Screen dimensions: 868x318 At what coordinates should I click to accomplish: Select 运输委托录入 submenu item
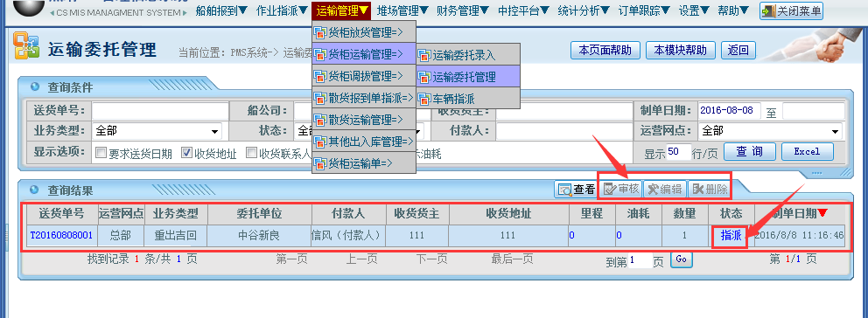(x=468, y=55)
